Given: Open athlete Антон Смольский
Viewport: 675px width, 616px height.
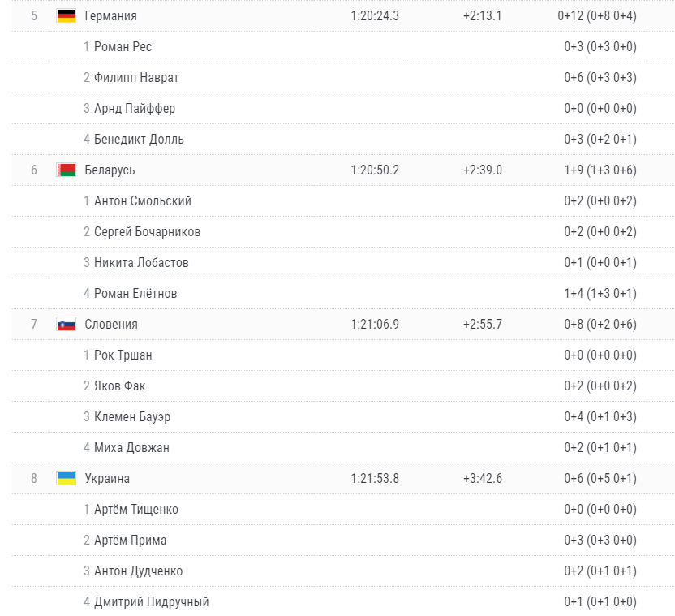Looking at the screenshot, I should tap(143, 200).
